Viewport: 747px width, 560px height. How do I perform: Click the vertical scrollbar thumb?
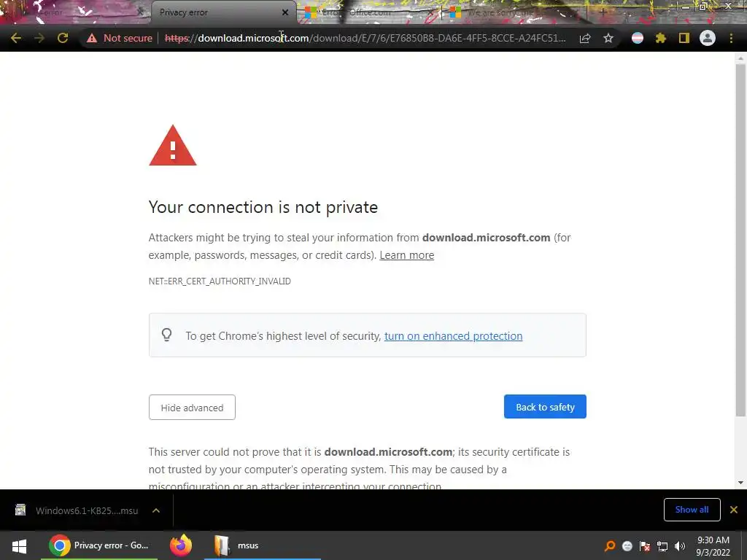[x=740, y=240]
